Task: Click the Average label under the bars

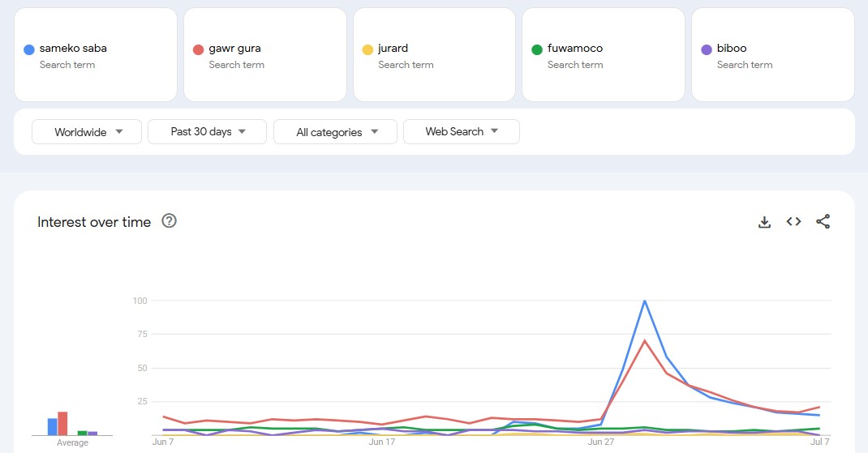Action: [72, 443]
